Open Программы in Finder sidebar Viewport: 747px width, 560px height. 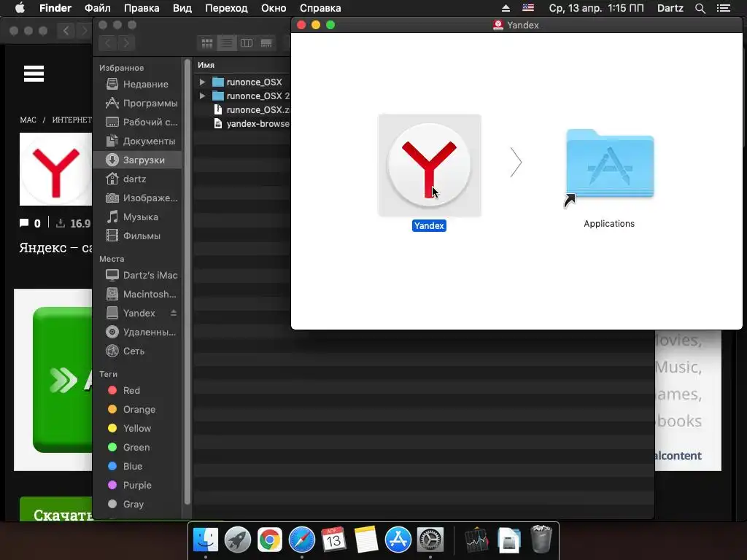click(137, 104)
